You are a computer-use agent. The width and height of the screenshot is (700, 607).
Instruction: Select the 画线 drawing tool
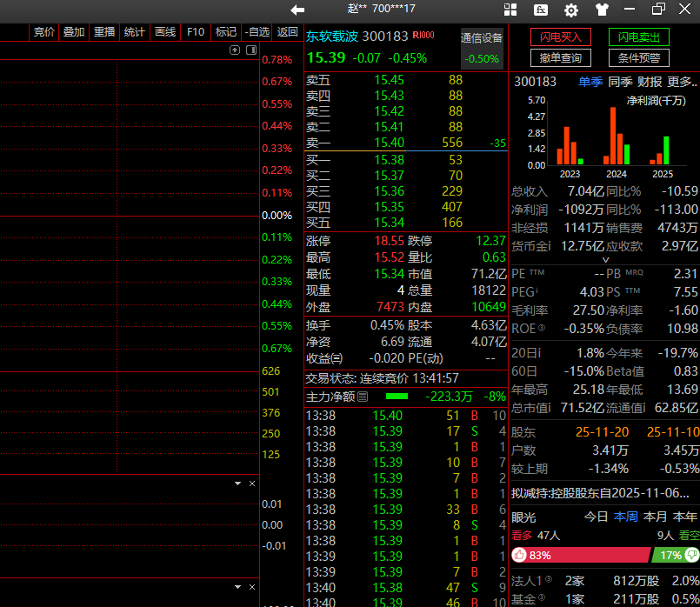point(165,31)
